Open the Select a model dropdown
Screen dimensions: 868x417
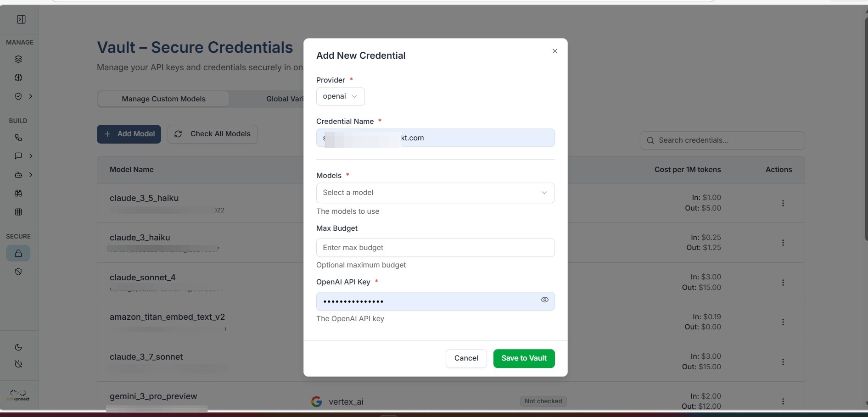435,193
